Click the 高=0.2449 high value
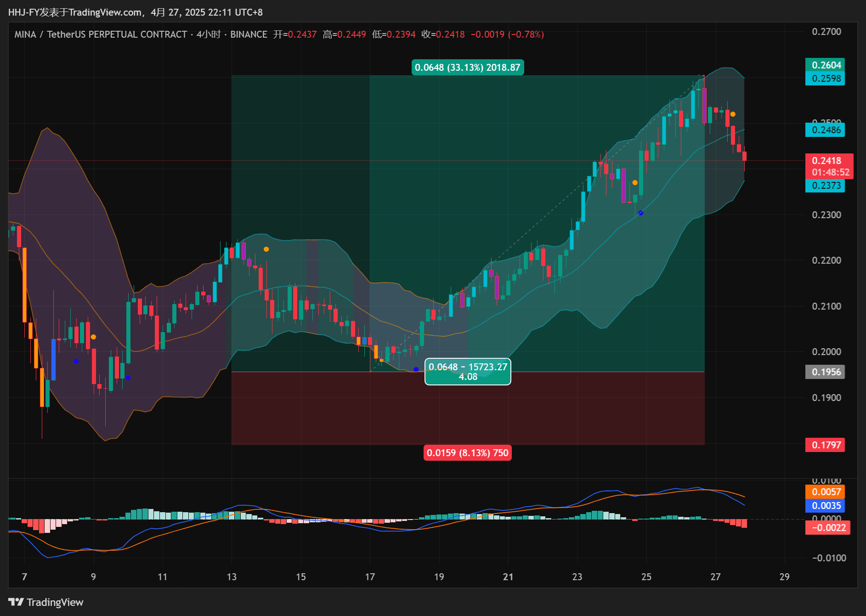 [x=344, y=34]
